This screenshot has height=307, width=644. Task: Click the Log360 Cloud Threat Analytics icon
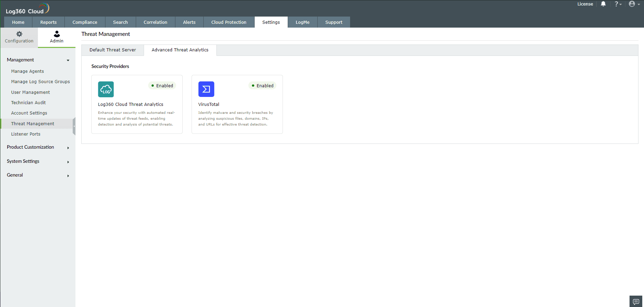coord(106,89)
